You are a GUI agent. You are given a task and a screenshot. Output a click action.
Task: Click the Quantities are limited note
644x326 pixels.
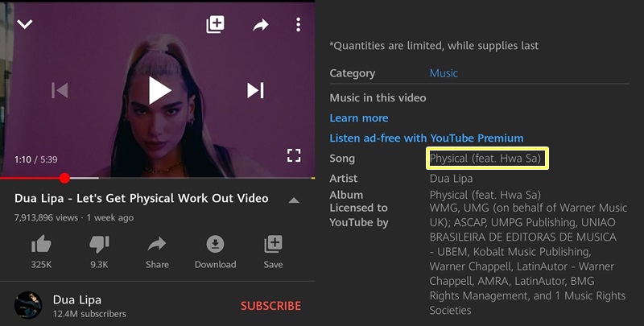pos(434,46)
